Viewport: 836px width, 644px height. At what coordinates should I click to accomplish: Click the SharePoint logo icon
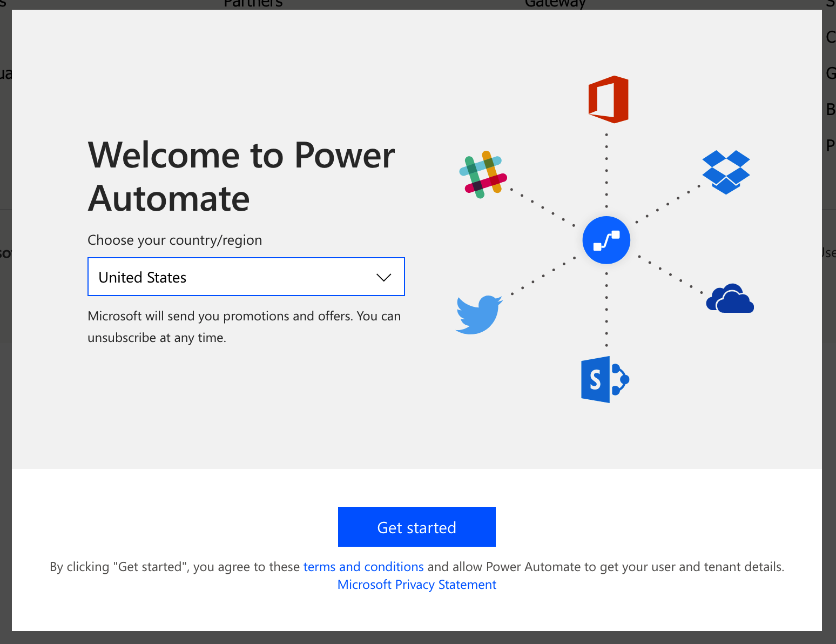click(605, 379)
